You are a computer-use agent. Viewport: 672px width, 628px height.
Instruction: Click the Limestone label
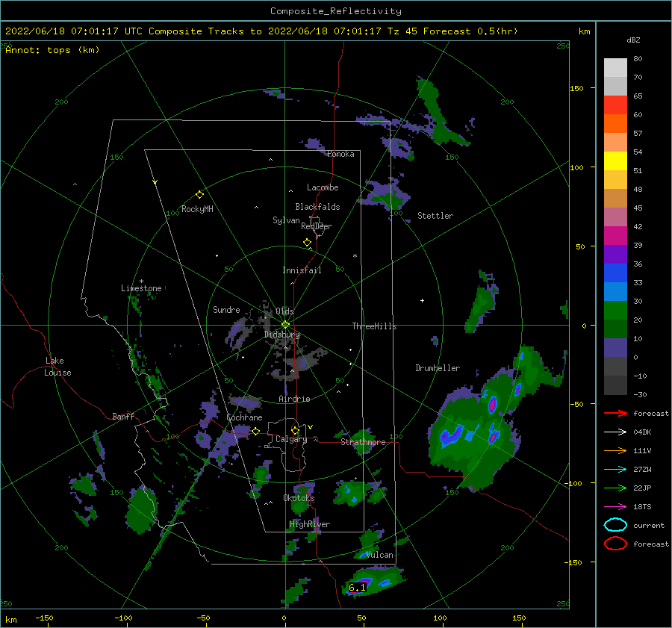point(141,288)
